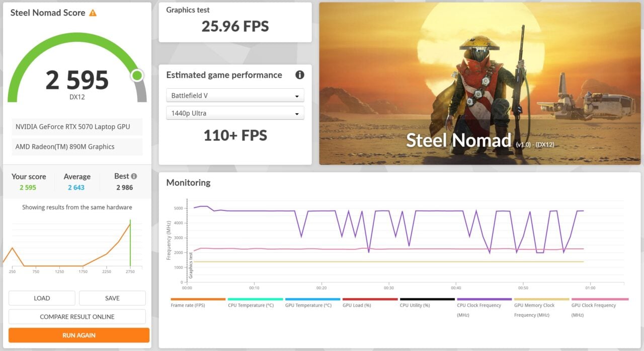Click the Estimated game performance title
This screenshot has width=644, height=351.
click(224, 75)
